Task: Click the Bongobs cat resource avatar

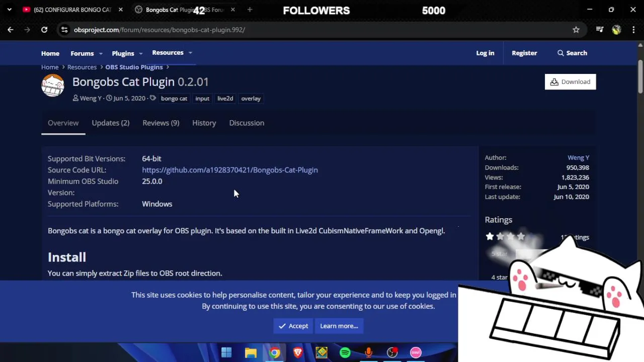Action: (53, 85)
